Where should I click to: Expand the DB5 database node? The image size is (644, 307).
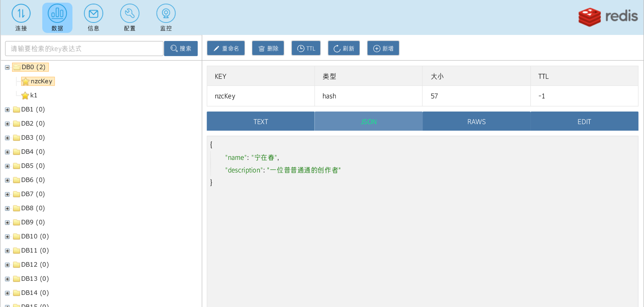point(7,166)
